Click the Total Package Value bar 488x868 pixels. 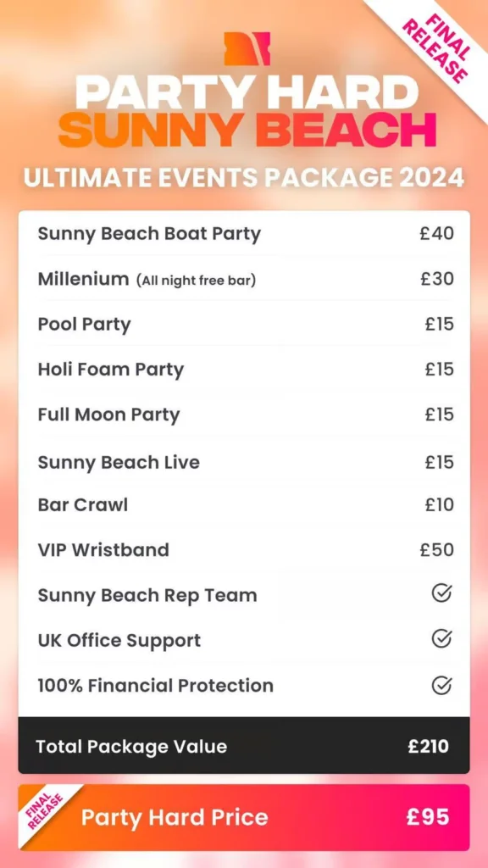(x=244, y=746)
